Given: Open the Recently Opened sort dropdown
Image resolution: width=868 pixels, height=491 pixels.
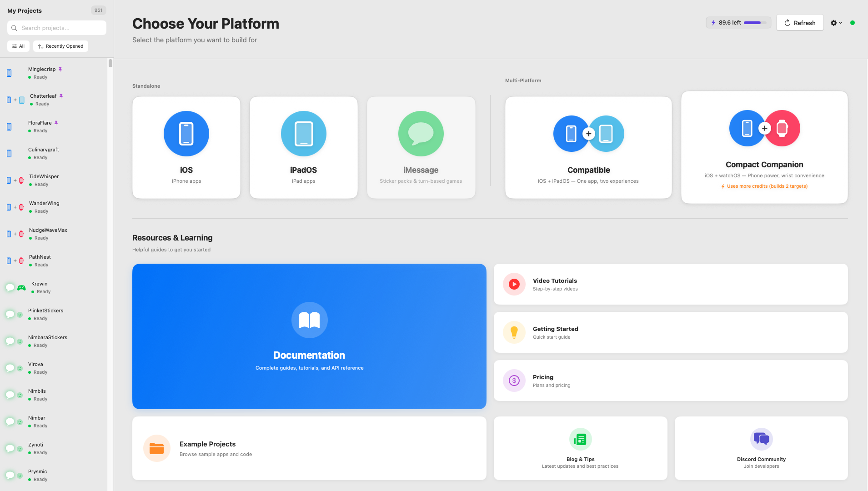Looking at the screenshot, I should [x=60, y=46].
